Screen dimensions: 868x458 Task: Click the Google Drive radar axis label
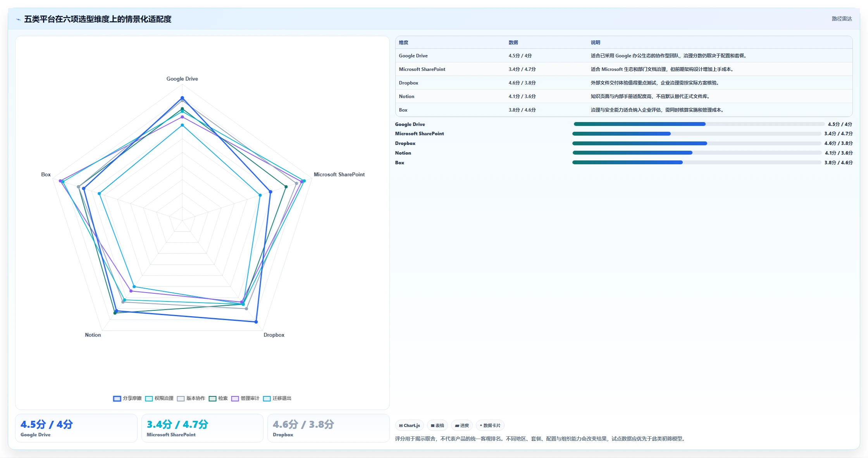[x=182, y=79]
